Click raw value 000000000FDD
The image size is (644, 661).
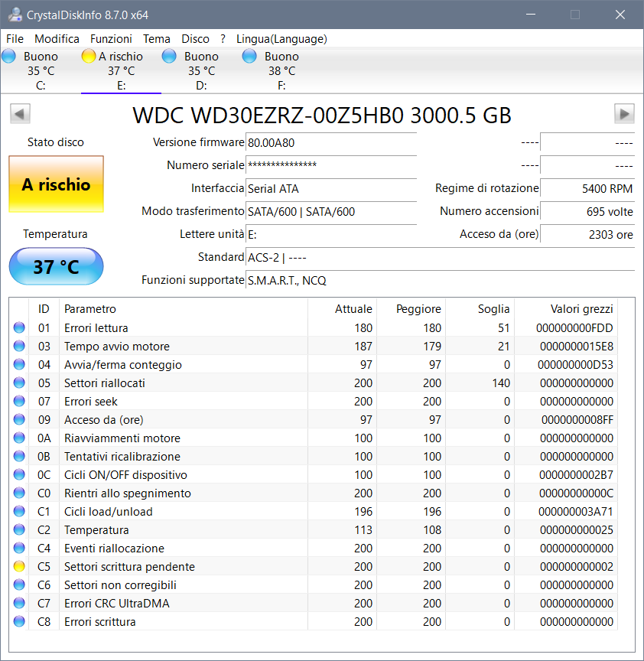tap(574, 327)
